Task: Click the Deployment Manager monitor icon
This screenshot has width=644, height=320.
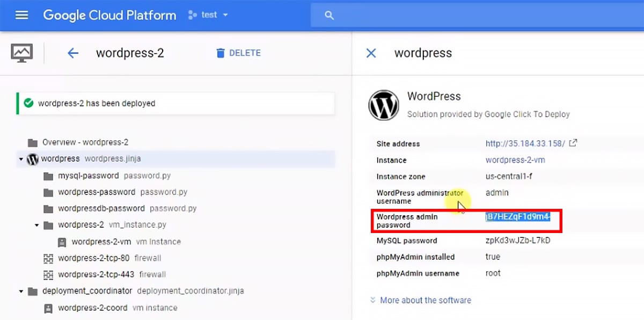Action: [21, 53]
